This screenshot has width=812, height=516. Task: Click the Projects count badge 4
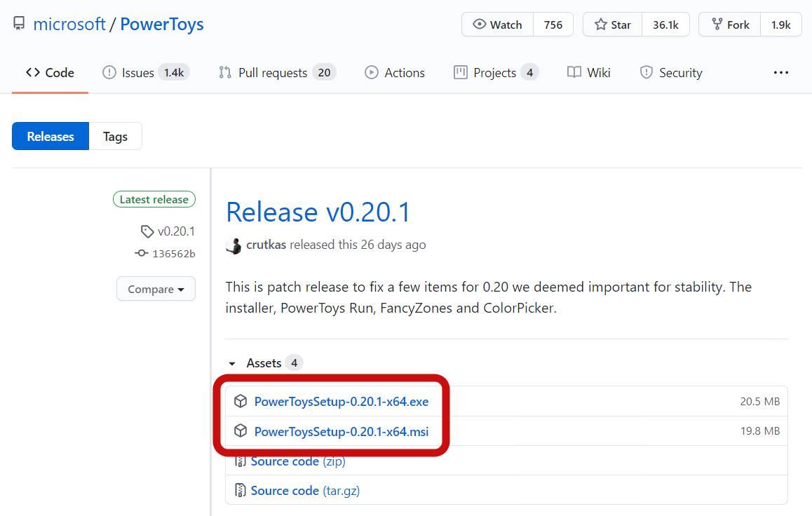point(530,73)
